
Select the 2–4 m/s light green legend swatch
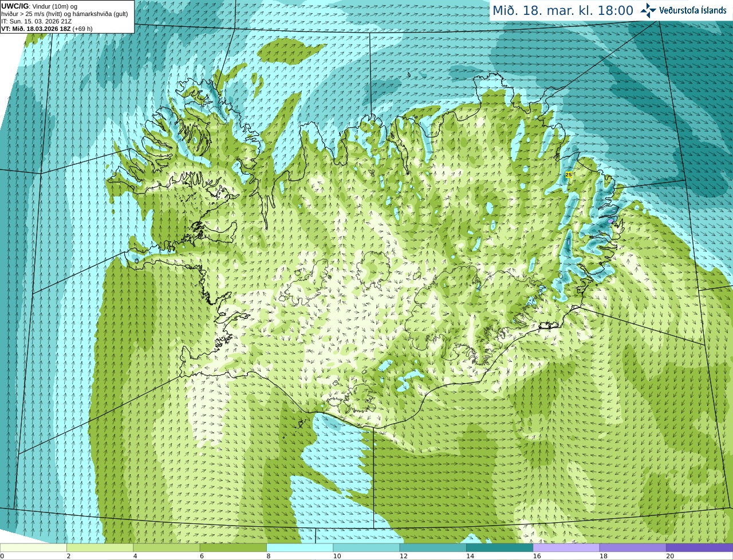(100, 547)
